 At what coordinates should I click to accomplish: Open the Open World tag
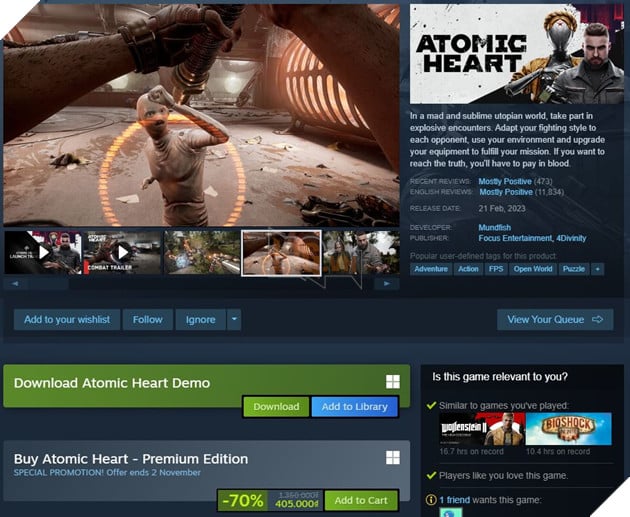coord(533,269)
